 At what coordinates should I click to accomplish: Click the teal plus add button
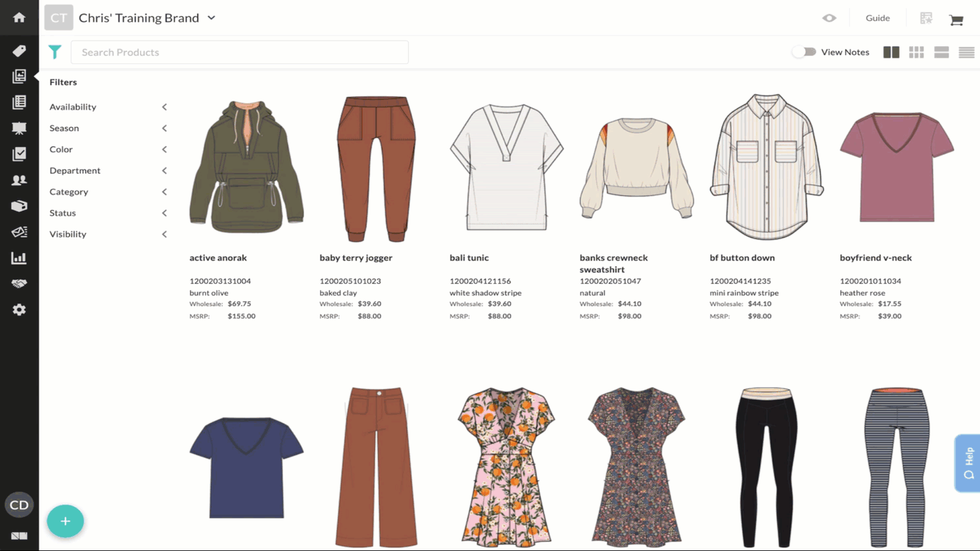tap(65, 521)
